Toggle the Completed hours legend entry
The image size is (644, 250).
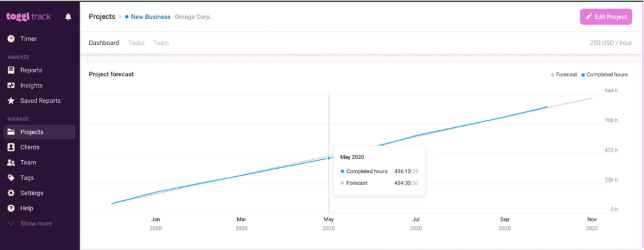604,75
